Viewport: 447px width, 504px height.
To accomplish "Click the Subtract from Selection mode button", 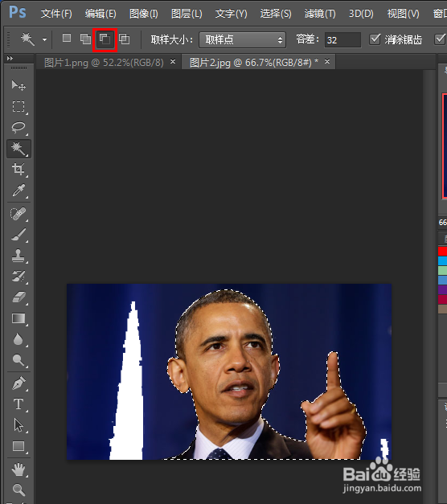I will [x=105, y=39].
